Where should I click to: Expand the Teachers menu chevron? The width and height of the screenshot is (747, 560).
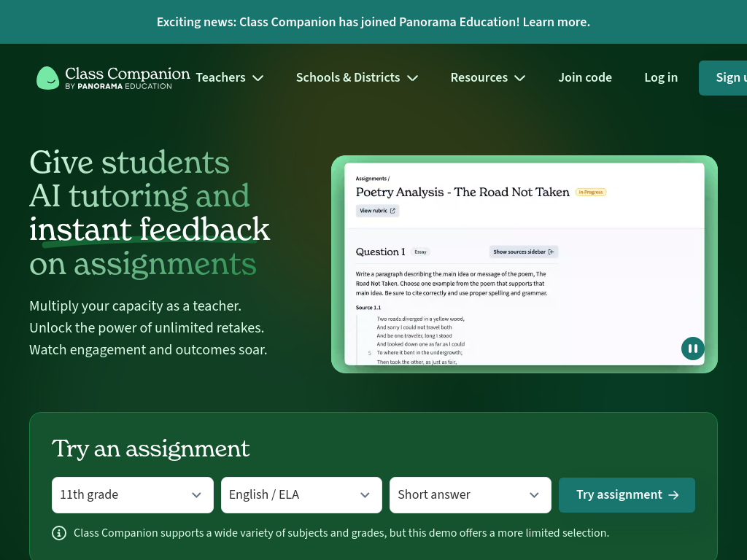pyautogui.click(x=258, y=78)
